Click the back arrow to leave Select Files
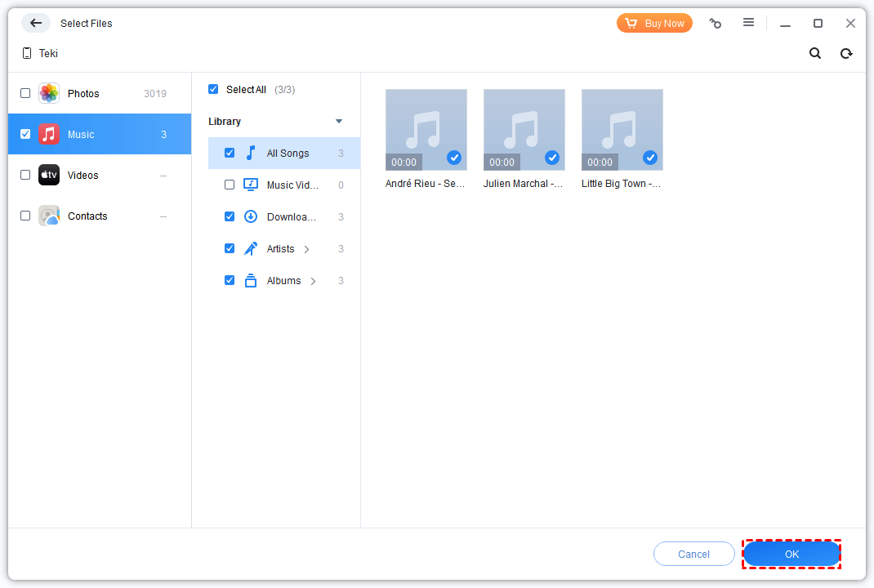The height and width of the screenshot is (588, 874). coord(35,23)
